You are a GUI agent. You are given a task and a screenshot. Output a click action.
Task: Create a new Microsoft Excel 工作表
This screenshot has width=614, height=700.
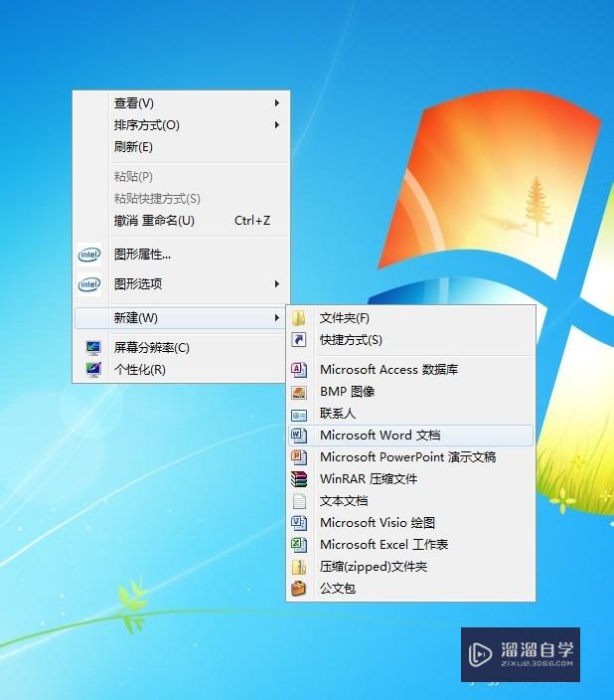pyautogui.click(x=410, y=545)
